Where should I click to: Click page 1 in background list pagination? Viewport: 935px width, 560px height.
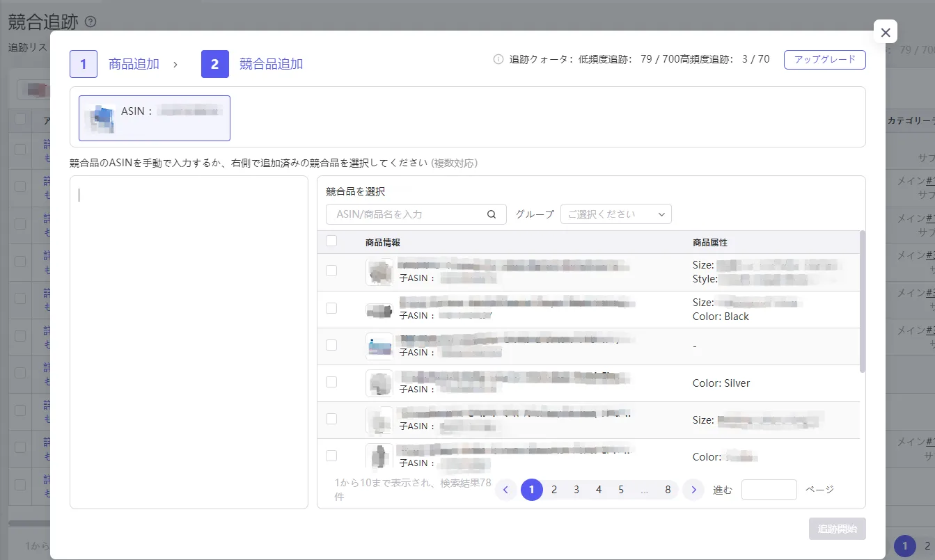905,546
